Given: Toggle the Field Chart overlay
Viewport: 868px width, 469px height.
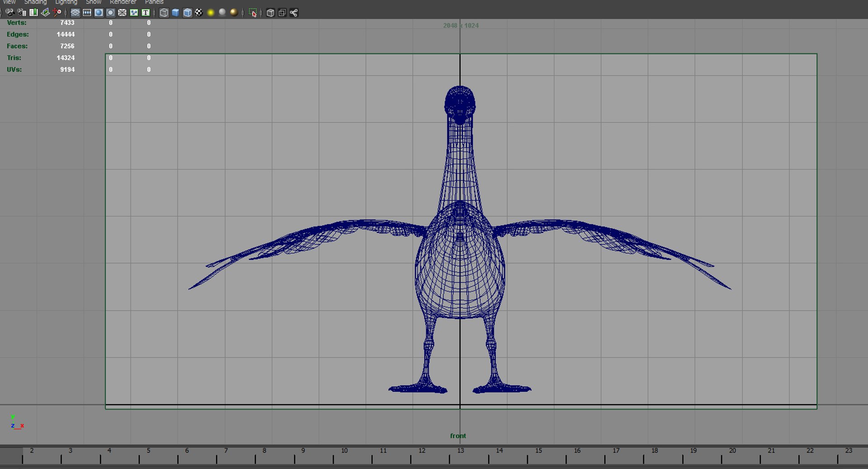Looking at the screenshot, I should [122, 13].
